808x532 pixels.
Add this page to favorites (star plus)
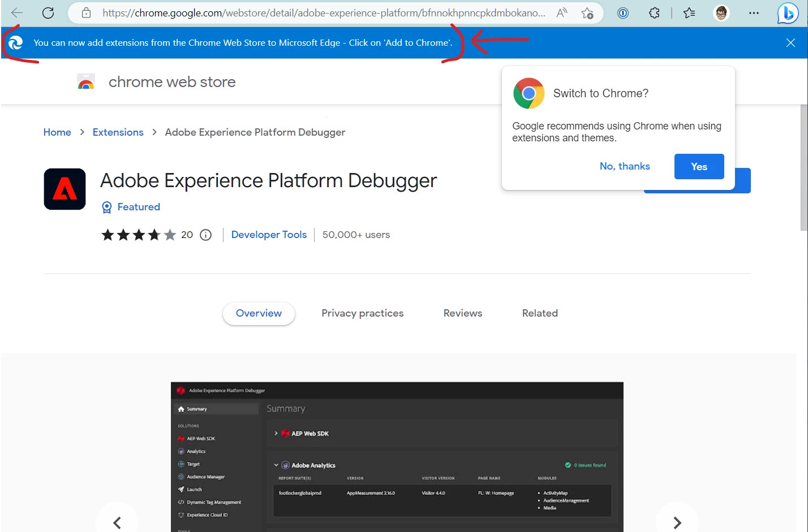click(587, 12)
